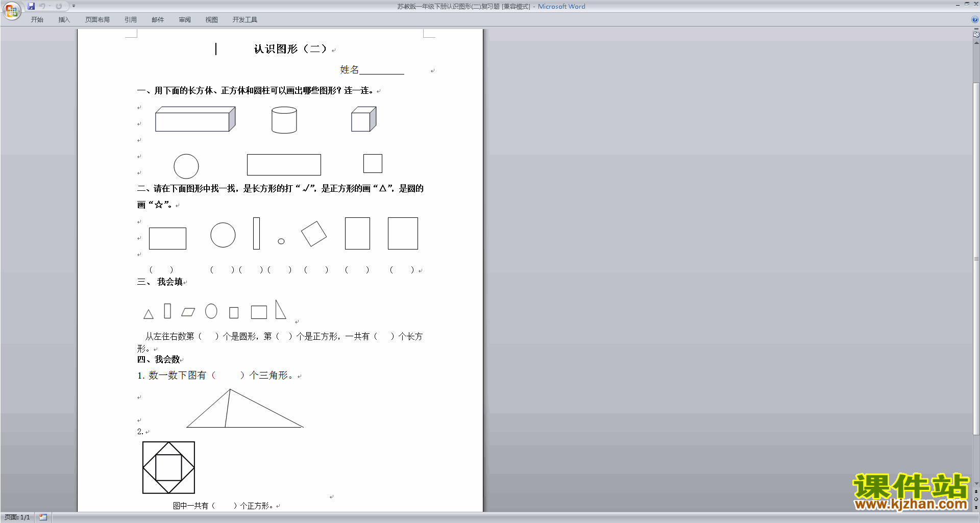Screen dimensions: 980x523
Task: Click the Select Browse Object round button
Action: point(976,500)
